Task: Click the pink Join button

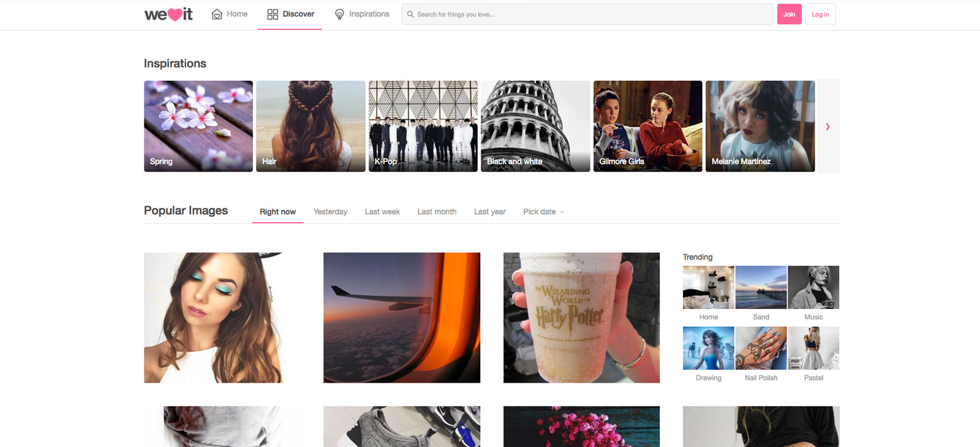Action: pyautogui.click(x=790, y=14)
